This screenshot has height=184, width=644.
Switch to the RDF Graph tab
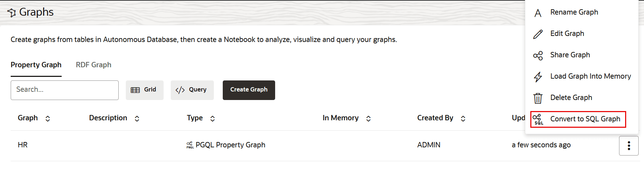(x=93, y=65)
